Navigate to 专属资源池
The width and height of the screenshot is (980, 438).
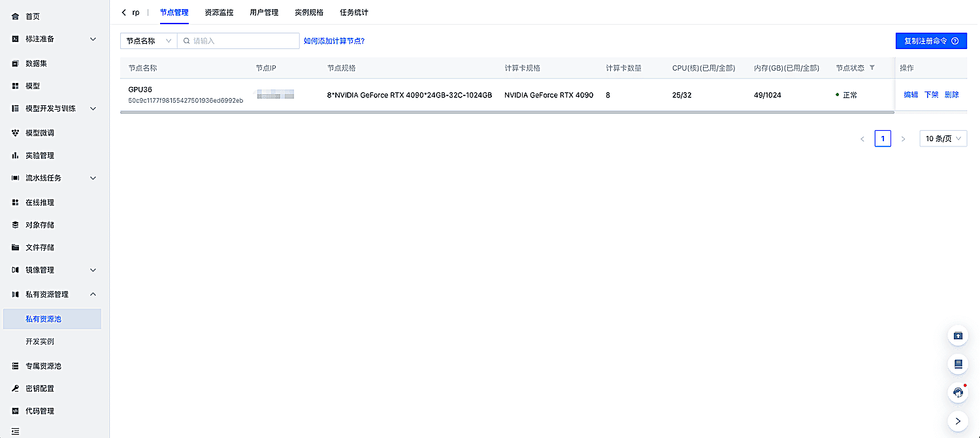[43, 366]
